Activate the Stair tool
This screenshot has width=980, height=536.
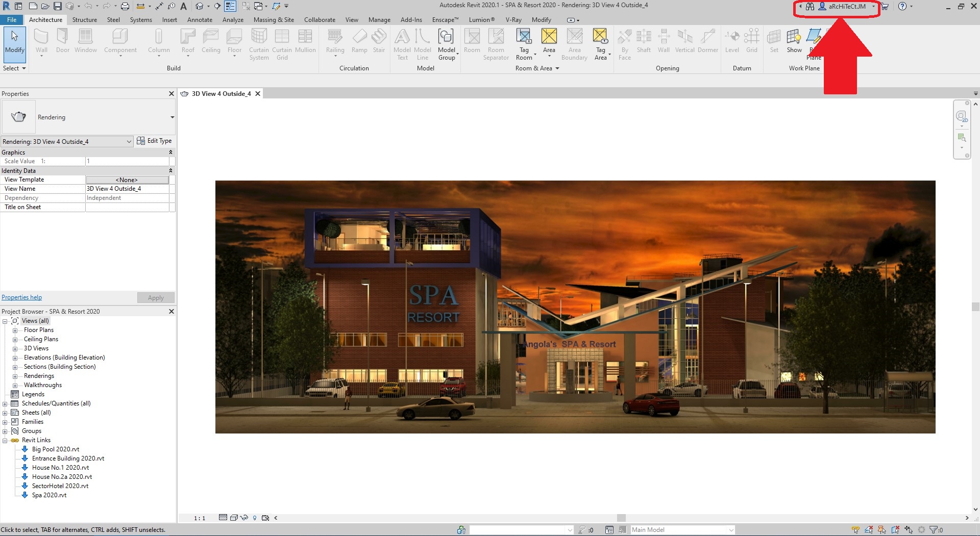[x=379, y=41]
